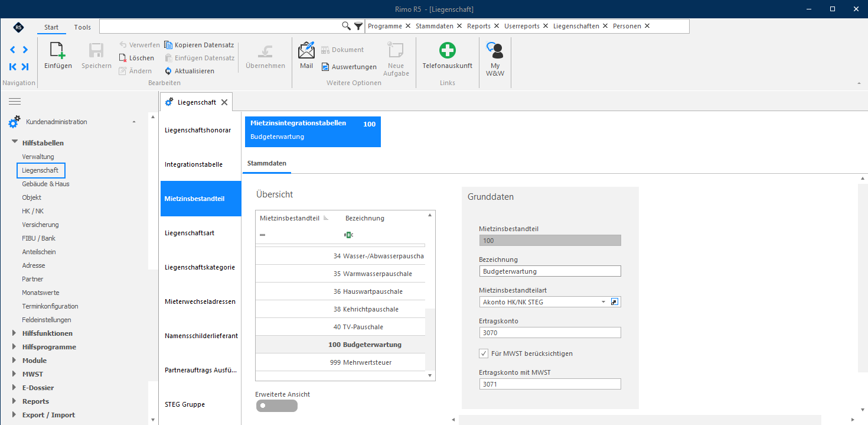Click the Kundenadministration gear icon
The height and width of the screenshot is (425, 868).
pyautogui.click(x=14, y=122)
